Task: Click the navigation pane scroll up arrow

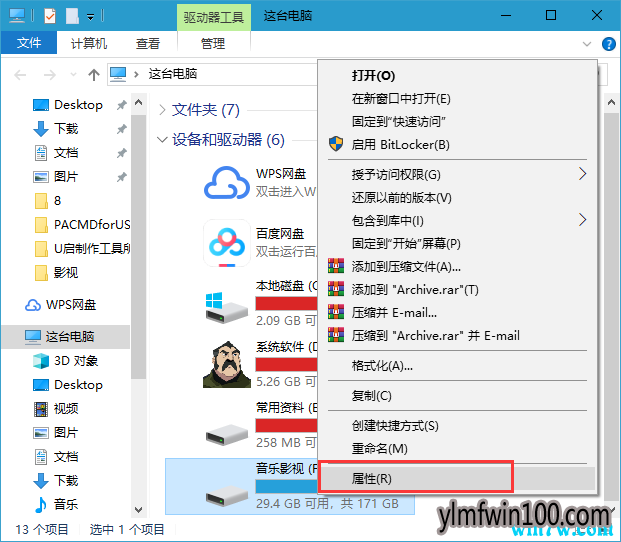Action: 138,103
